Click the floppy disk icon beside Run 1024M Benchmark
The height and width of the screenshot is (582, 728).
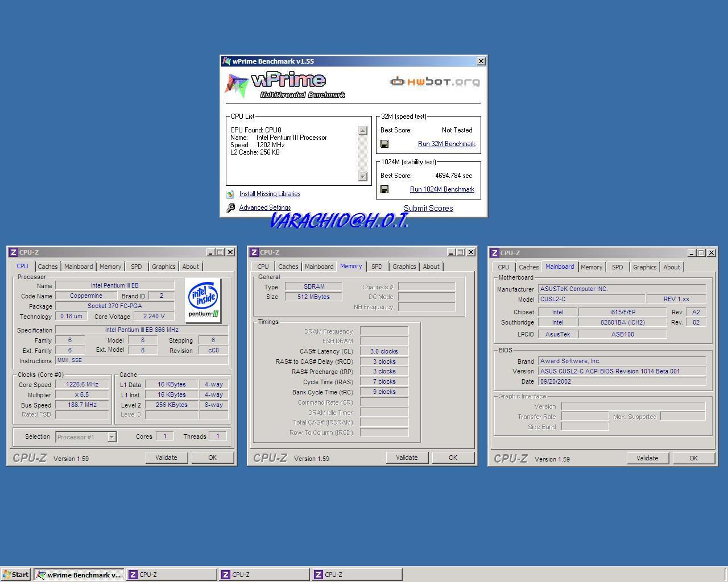384,189
